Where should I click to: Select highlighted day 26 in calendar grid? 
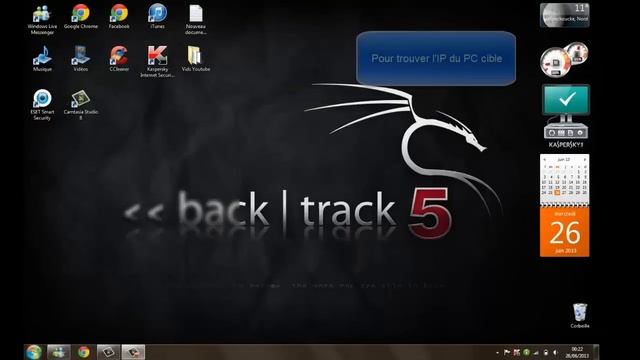(557, 193)
